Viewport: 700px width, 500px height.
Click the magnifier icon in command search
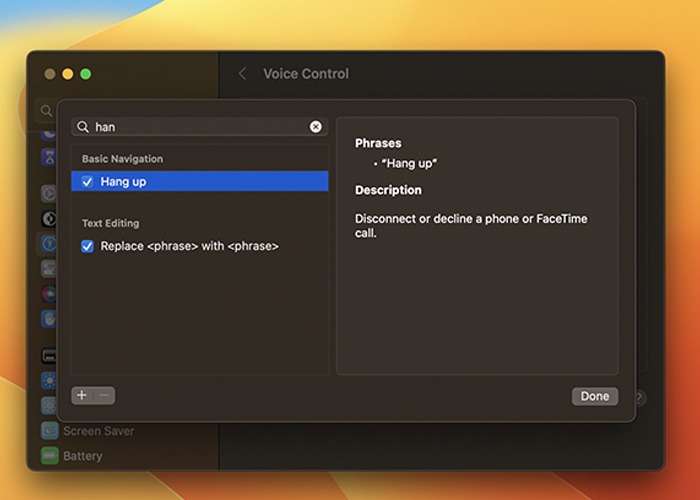(x=83, y=127)
